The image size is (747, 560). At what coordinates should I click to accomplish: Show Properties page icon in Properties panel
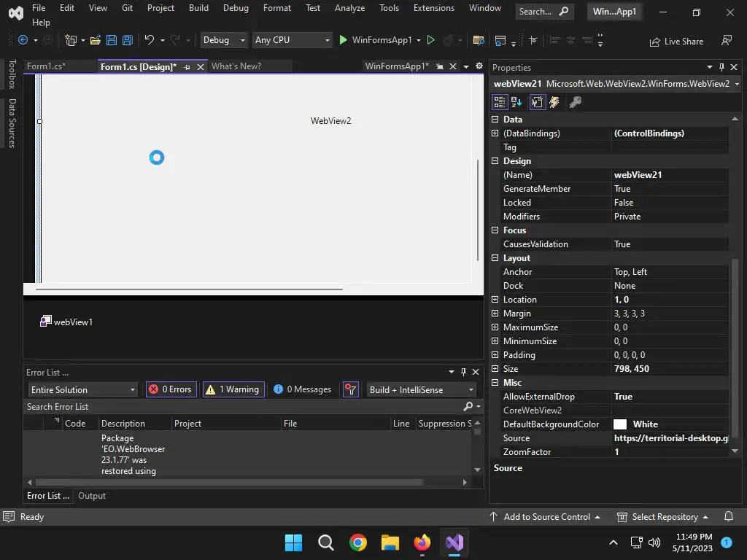click(x=537, y=102)
